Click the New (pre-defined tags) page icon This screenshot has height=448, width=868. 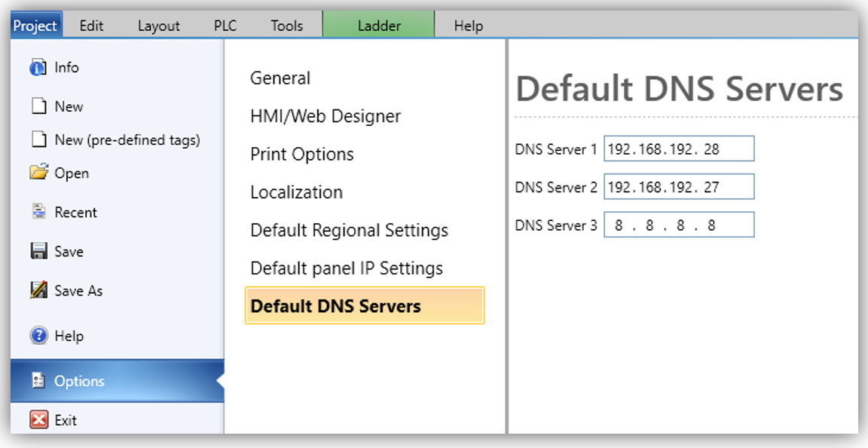tap(38, 140)
